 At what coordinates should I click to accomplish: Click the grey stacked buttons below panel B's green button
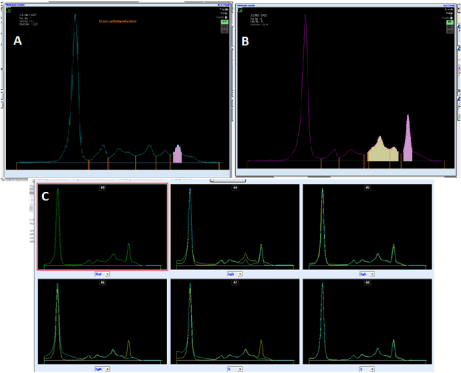tap(450, 29)
